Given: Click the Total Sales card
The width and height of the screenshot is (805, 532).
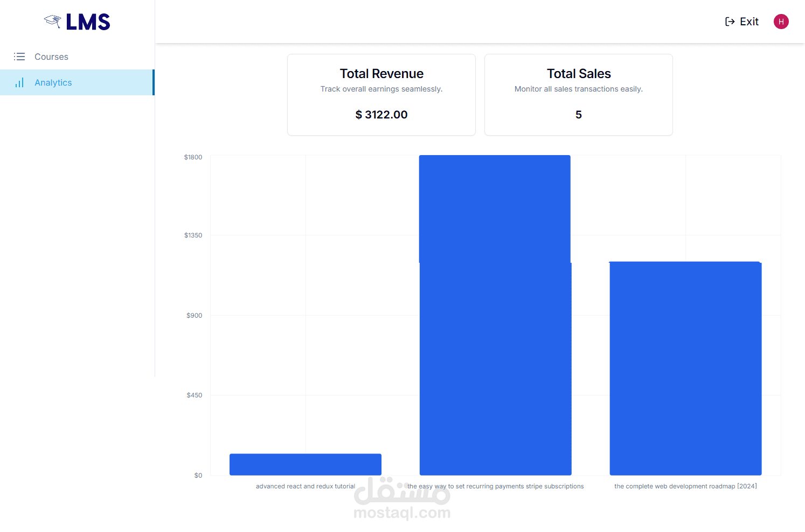Looking at the screenshot, I should tap(578, 95).
